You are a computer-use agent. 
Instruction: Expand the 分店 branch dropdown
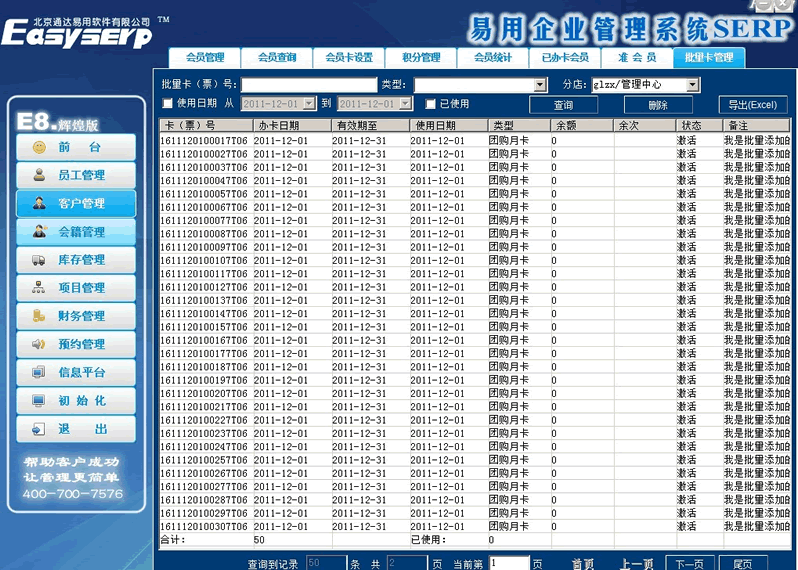[x=692, y=85]
